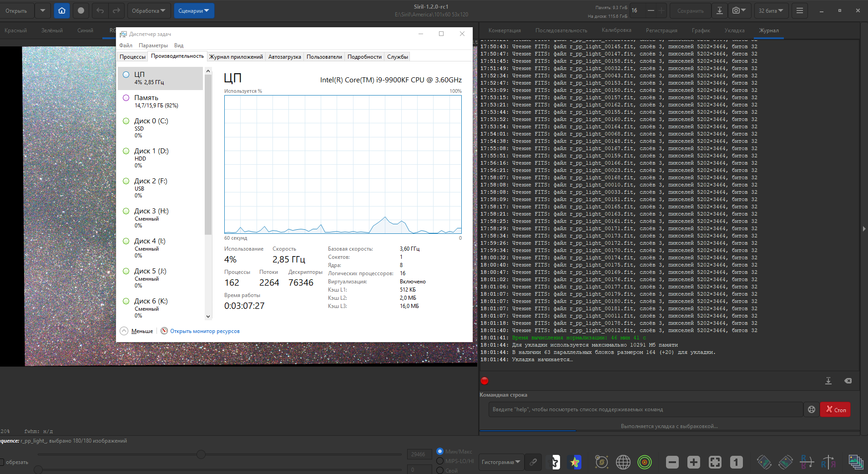Click the red stop-process circle in log panel
Screen dimensions: 868x474
(x=484, y=381)
